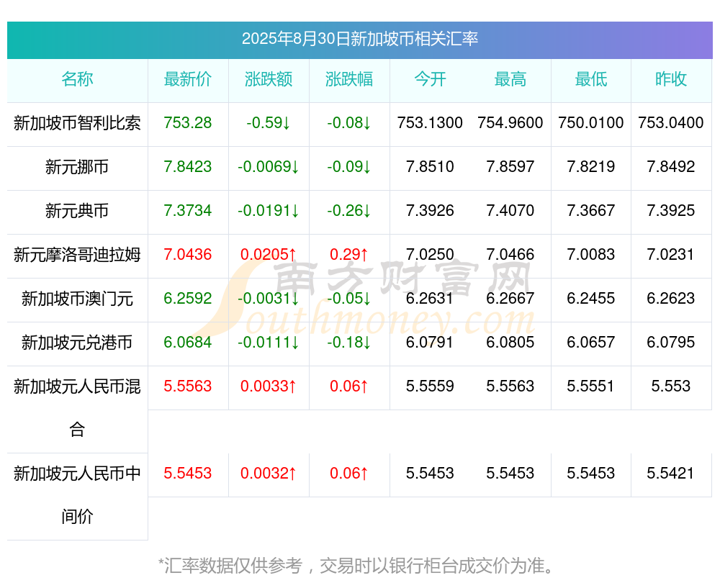Click the low value 6.0657
Screen dimensions: 720x588
tap(591, 343)
